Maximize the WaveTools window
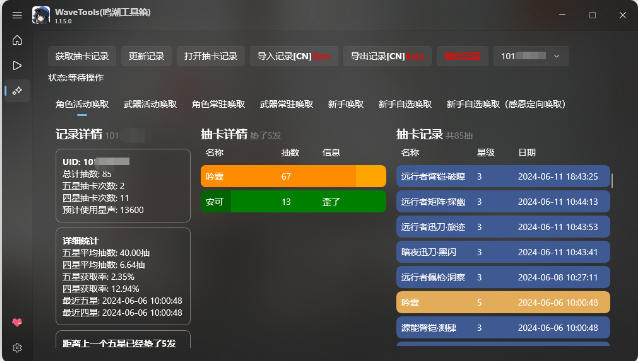638x361 pixels. click(592, 15)
